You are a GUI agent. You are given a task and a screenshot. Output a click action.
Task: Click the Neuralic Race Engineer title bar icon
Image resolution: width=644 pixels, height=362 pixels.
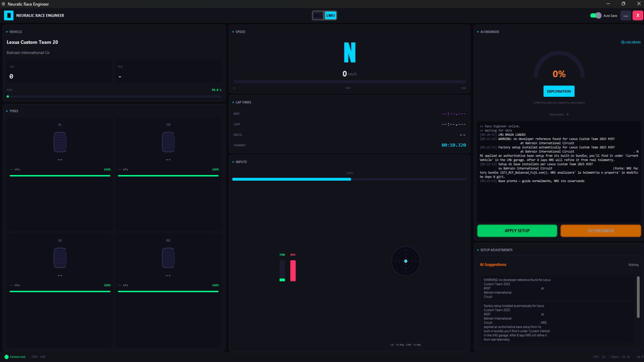point(3,4)
